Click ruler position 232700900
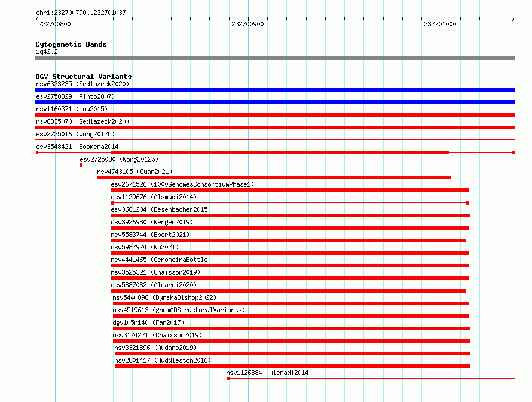Image resolution: width=532 pixels, height=402 pixels. tap(247, 24)
